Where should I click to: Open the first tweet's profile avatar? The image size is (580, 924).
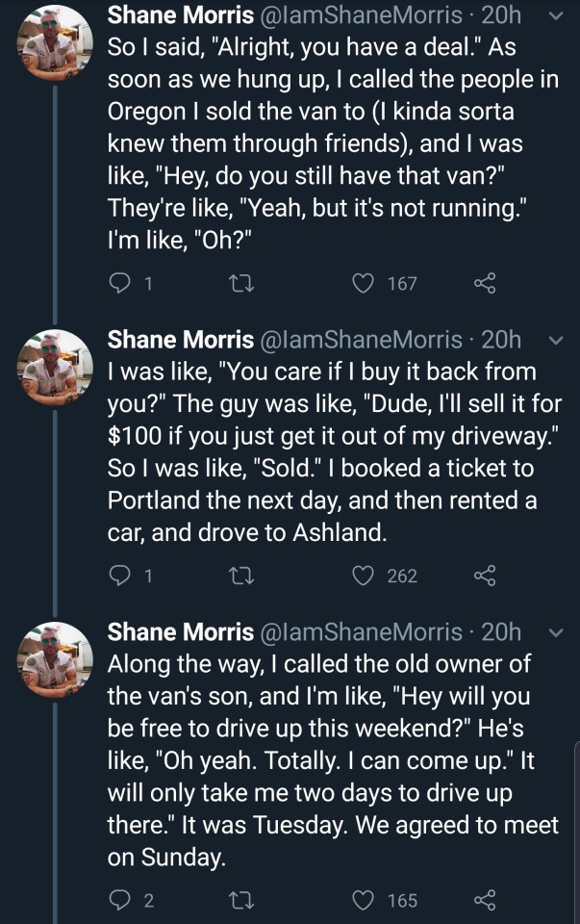(55, 43)
